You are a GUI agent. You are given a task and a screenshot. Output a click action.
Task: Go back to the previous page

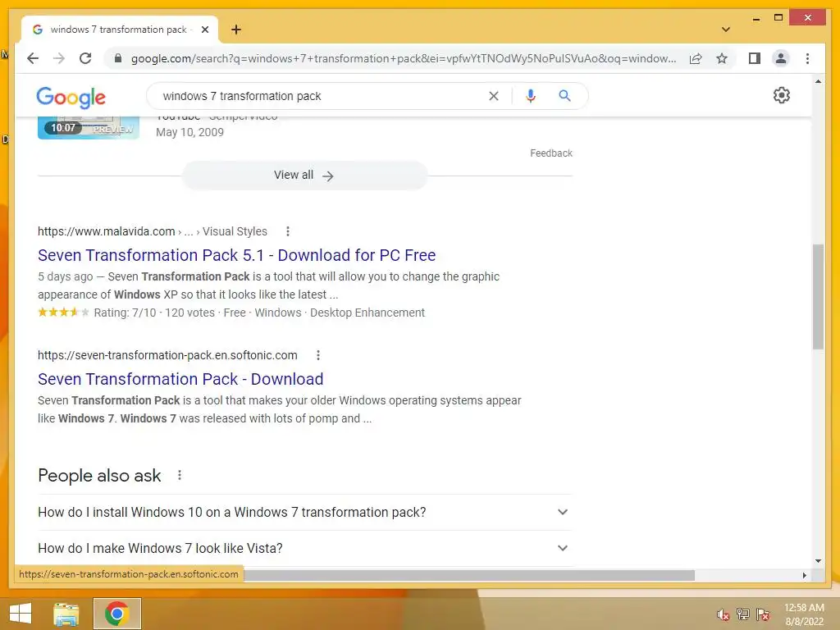pyautogui.click(x=33, y=58)
